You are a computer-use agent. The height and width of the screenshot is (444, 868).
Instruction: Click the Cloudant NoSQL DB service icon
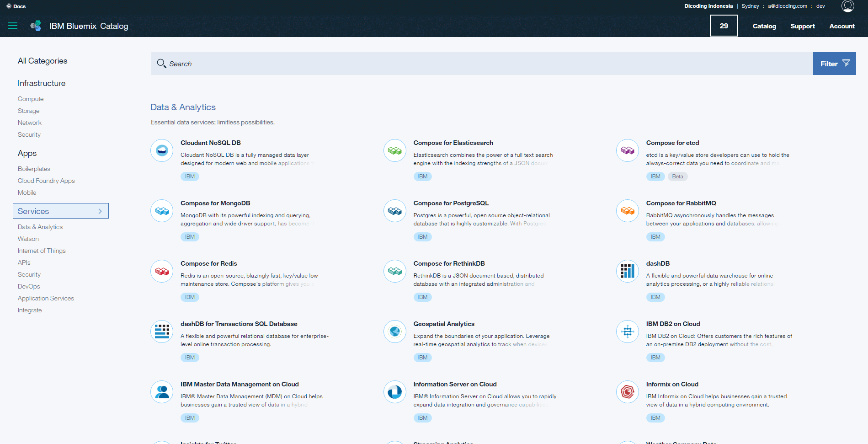162,150
